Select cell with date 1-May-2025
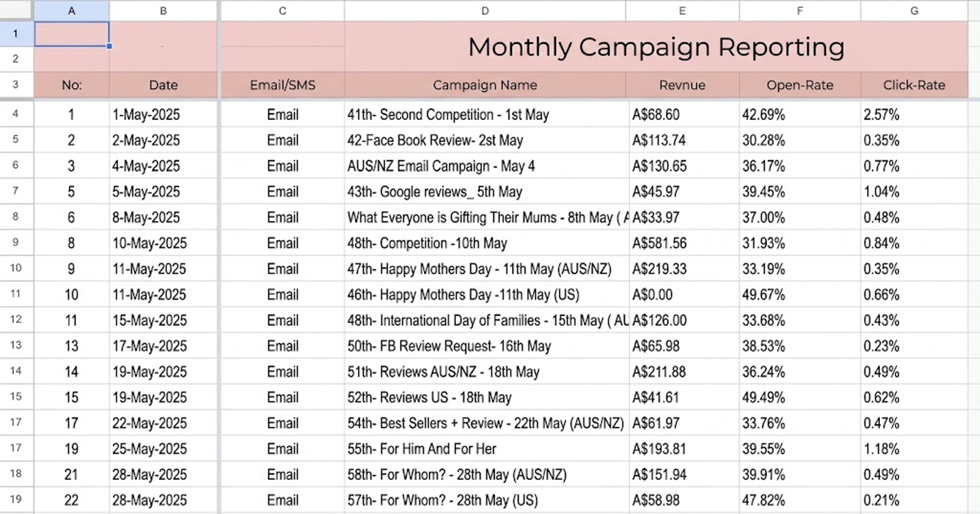The height and width of the screenshot is (514, 980). (163, 115)
